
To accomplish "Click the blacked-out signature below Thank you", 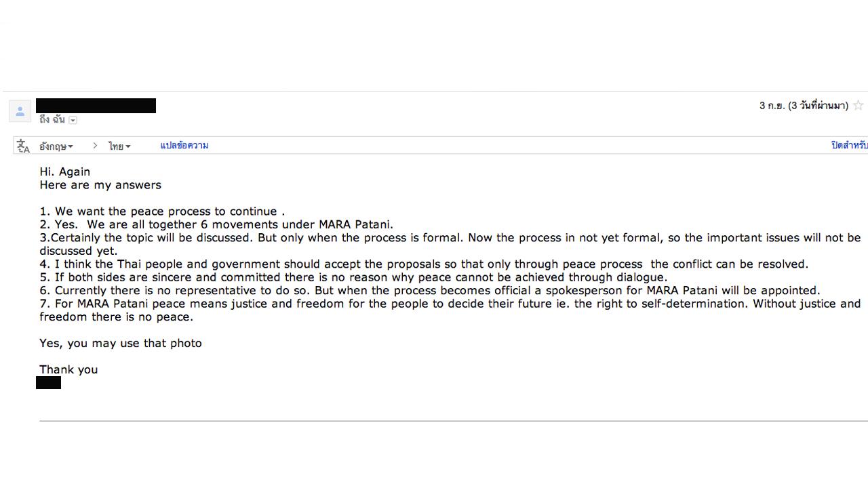I will (x=48, y=383).
